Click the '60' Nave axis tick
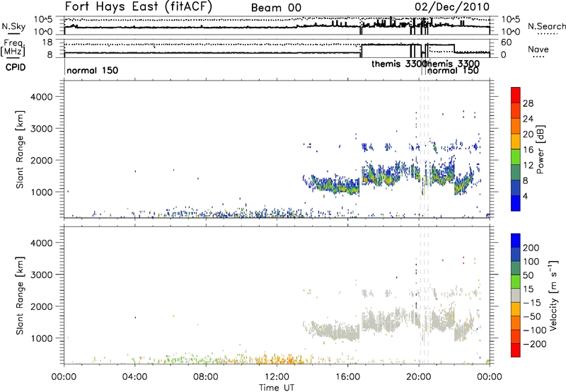566x392 pixels. (x=507, y=42)
